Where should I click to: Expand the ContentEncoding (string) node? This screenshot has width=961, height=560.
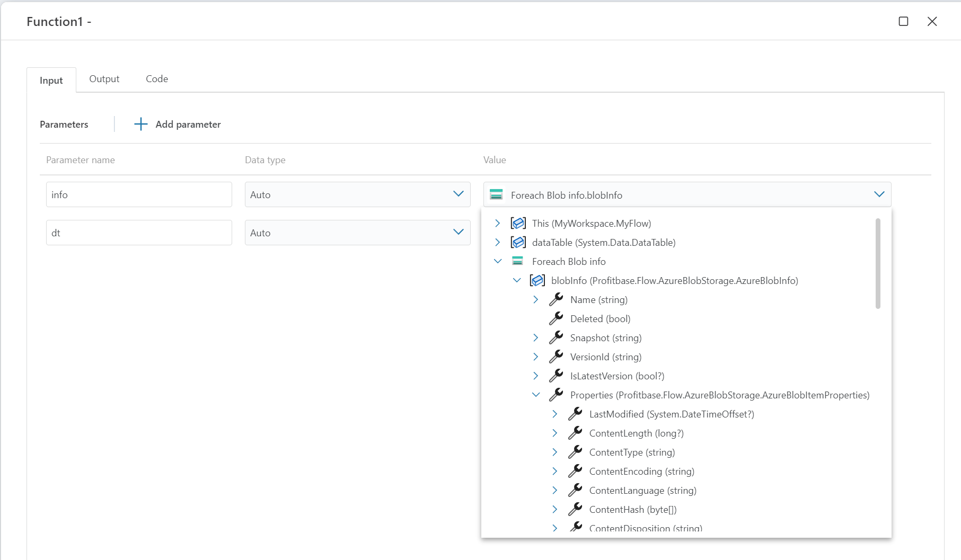(x=555, y=471)
